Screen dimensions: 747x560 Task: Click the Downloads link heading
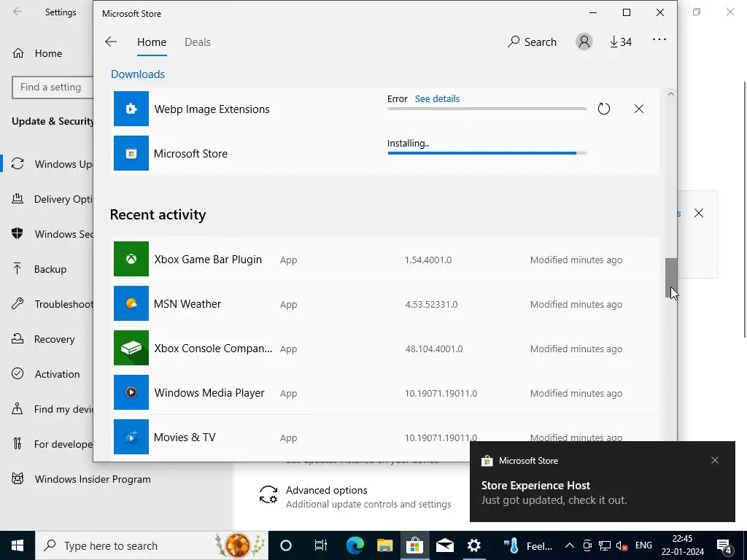tap(138, 74)
